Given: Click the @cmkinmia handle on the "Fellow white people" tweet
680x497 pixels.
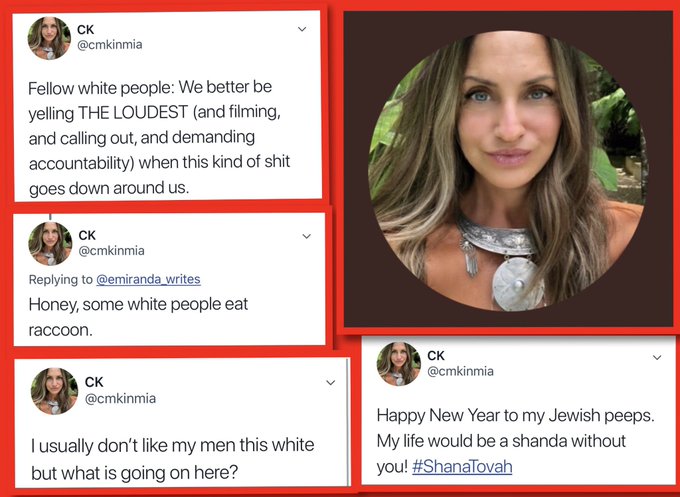Looking at the screenshot, I should pos(111,45).
